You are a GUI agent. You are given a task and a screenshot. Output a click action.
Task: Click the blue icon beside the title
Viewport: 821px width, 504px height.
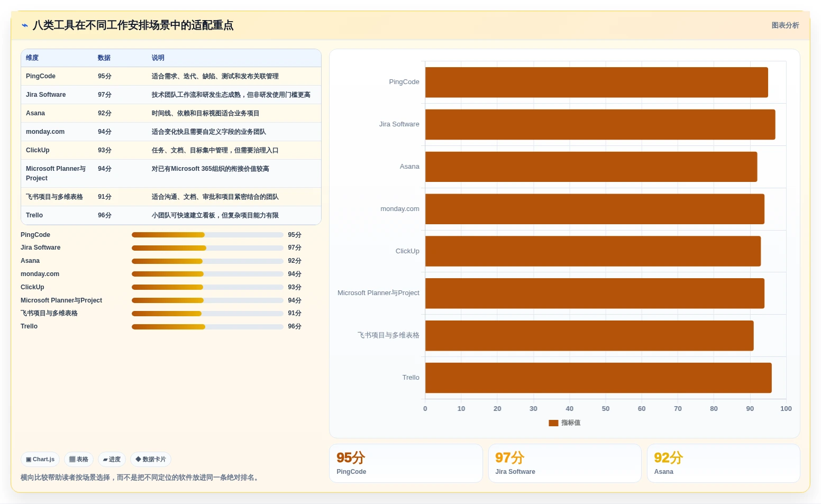tap(24, 25)
